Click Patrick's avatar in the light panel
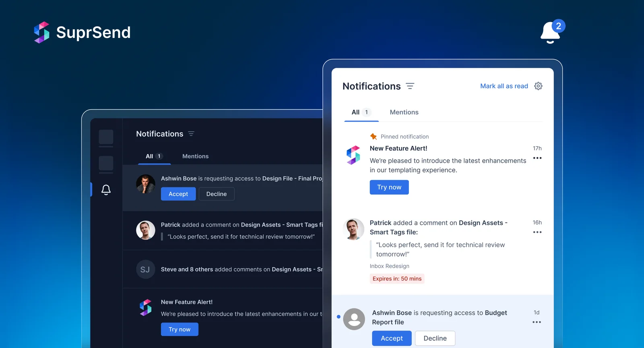This screenshot has height=348, width=644. coord(353,229)
